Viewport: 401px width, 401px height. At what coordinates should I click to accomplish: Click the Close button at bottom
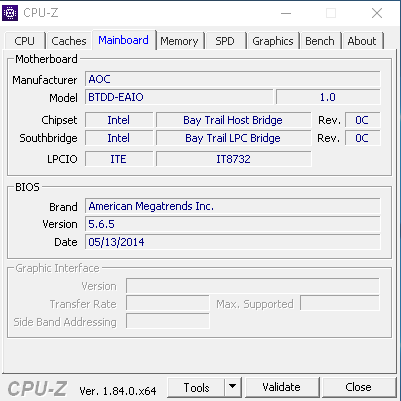coord(358,387)
